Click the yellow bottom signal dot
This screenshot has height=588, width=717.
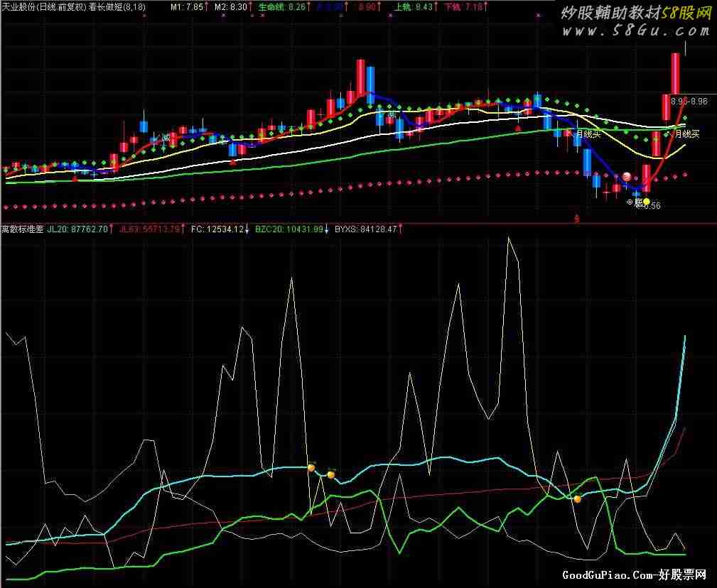(647, 202)
